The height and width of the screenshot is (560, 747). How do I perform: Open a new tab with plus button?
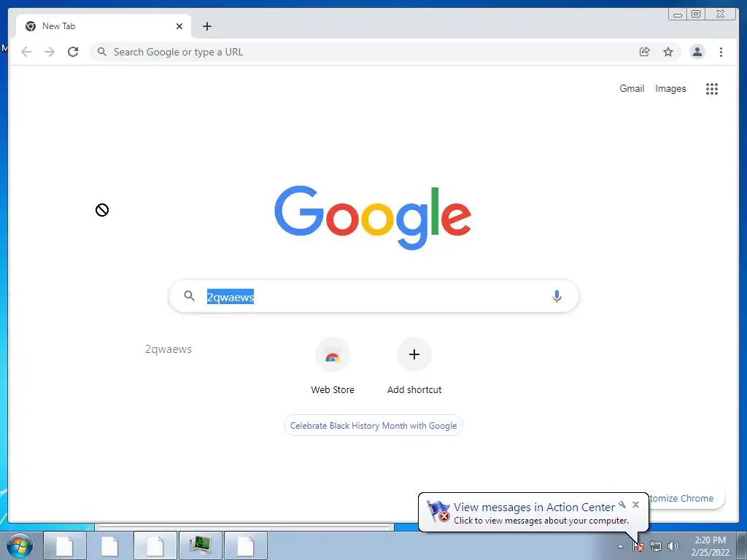pos(206,26)
